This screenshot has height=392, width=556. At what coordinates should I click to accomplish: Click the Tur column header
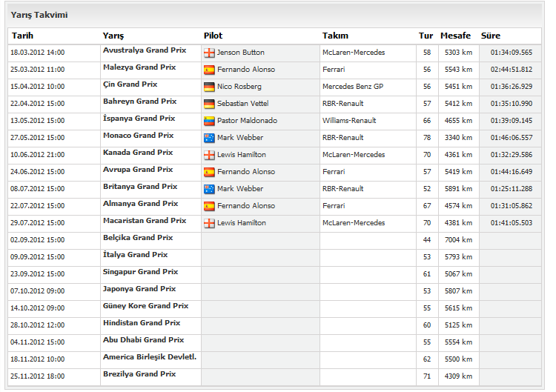426,36
